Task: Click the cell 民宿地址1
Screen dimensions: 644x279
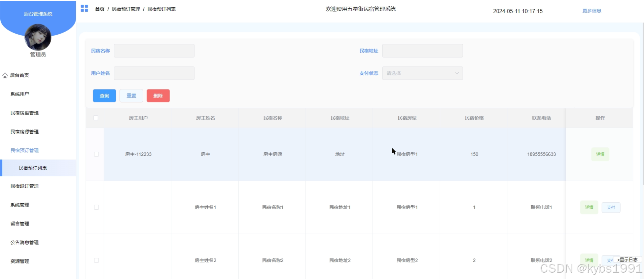Action: 340,207
